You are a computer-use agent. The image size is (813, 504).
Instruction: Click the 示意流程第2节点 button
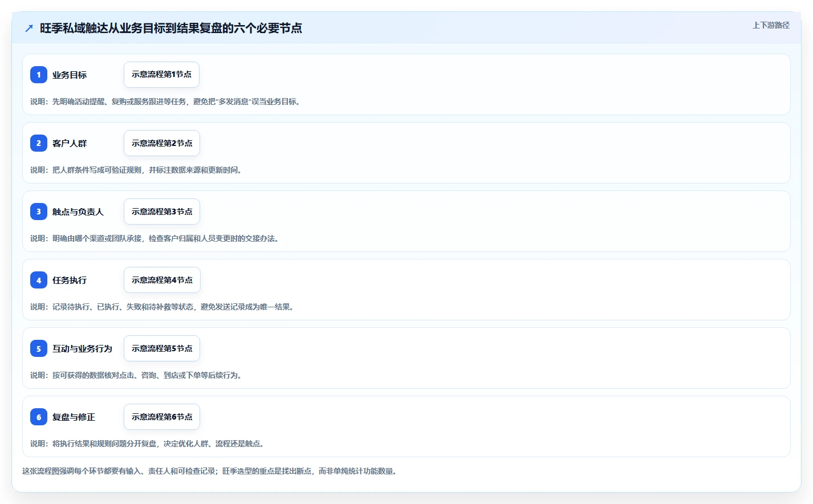click(162, 143)
